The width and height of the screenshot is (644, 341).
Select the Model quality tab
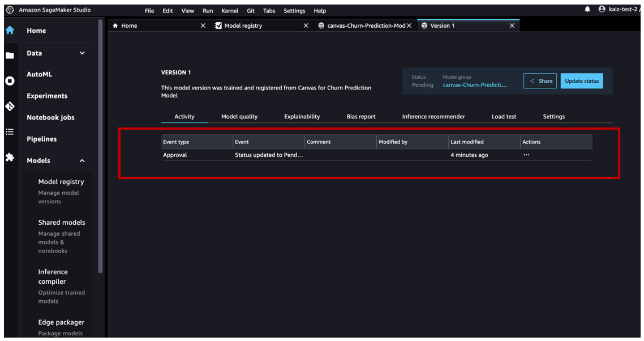tap(239, 117)
